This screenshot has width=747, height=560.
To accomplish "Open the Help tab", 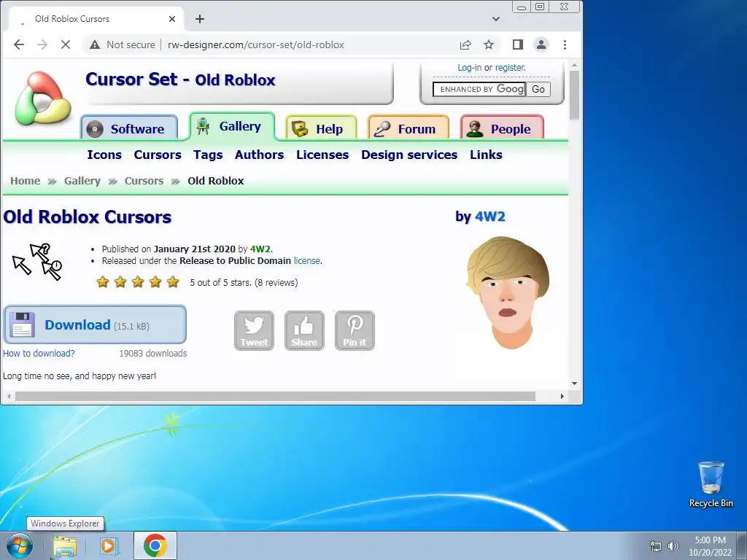I will (321, 128).
